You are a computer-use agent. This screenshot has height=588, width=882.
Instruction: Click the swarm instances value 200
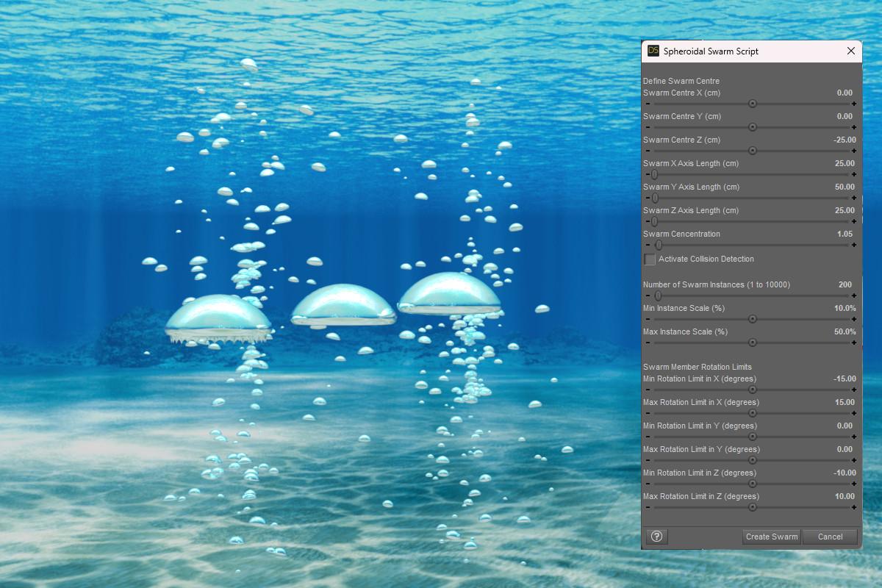[x=845, y=284]
